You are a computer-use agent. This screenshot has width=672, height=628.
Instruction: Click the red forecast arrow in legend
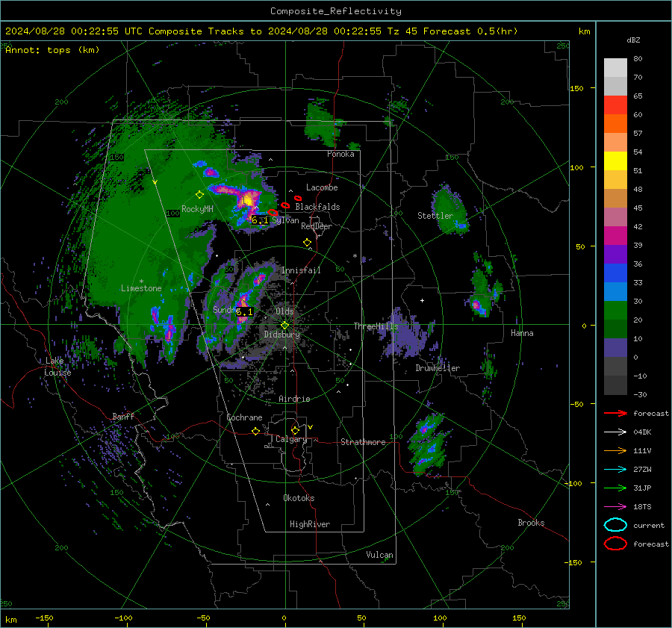tap(615, 413)
